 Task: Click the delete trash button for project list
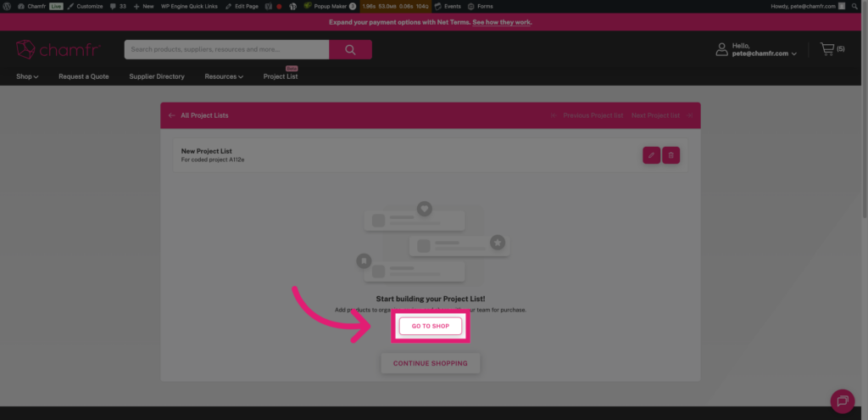click(x=671, y=155)
